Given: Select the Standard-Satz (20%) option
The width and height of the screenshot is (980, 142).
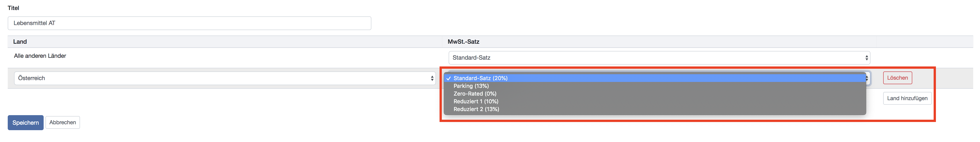Looking at the screenshot, I should pos(480,79).
